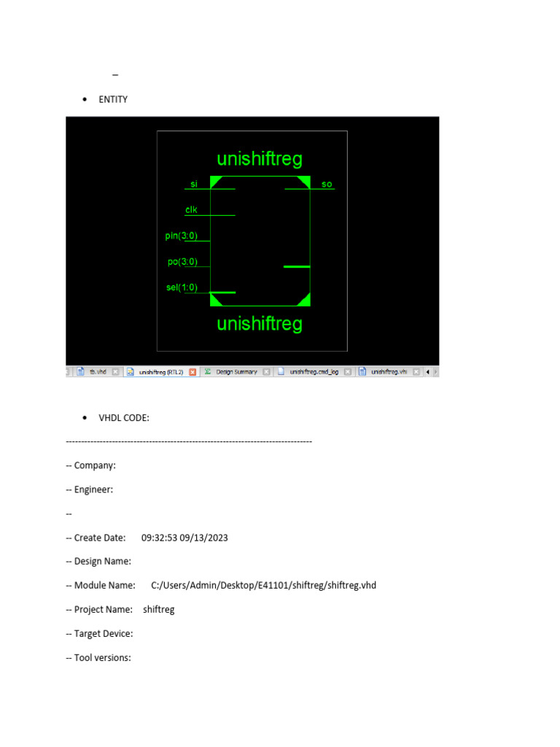Close the unishiftreg (RTL2) tab with the red X
The height and width of the screenshot is (747, 560).
tap(192, 372)
